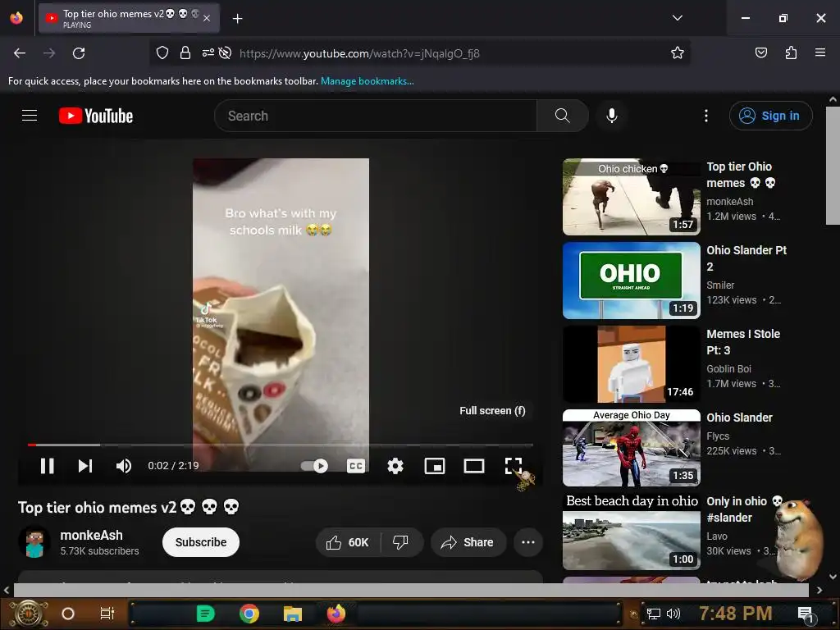Open the YouTube guide hamburger menu
This screenshot has height=630, width=840.
[x=30, y=115]
